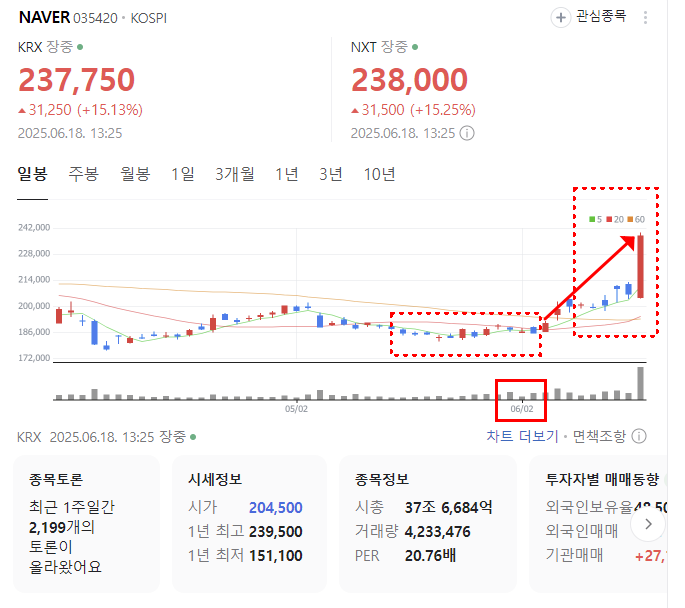The height and width of the screenshot is (608, 685).
Task: Click the KRX price 237,750
Action: click(x=76, y=80)
